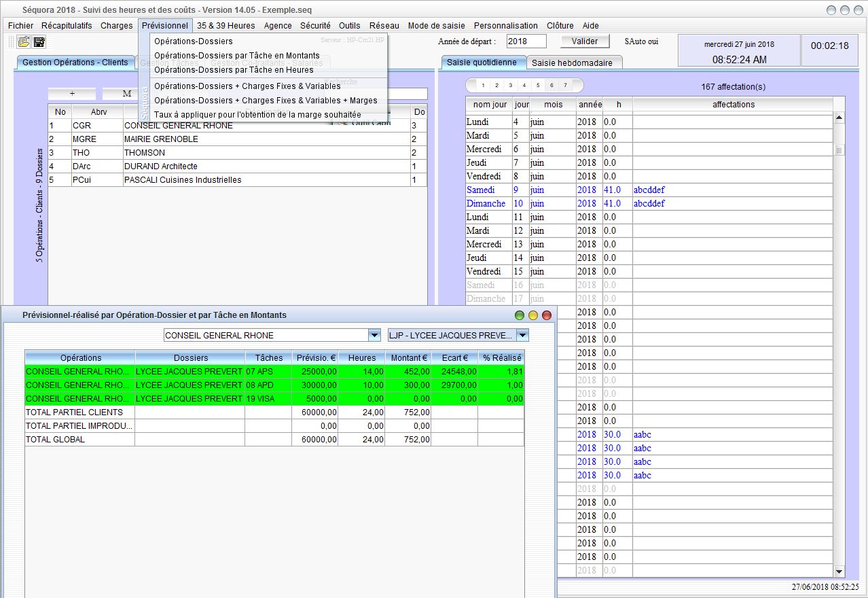This screenshot has height=598, width=868.
Task: Click the save disk toolbar icon
Action: click(39, 42)
